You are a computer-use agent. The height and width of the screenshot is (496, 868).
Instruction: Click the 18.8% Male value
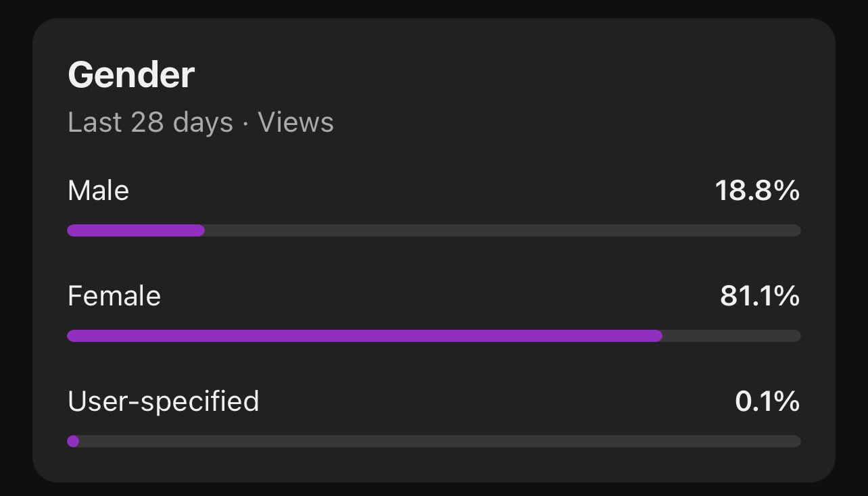(x=757, y=191)
